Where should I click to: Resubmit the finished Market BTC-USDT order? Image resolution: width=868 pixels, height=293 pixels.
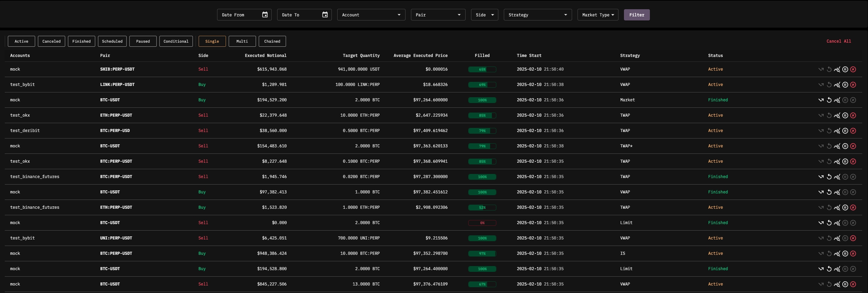click(x=829, y=100)
